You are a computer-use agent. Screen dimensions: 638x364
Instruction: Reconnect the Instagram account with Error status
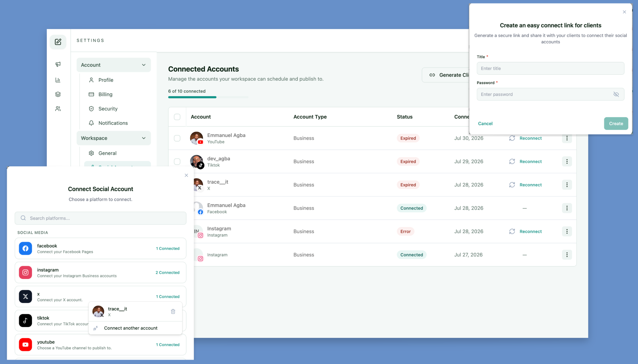pyautogui.click(x=531, y=231)
